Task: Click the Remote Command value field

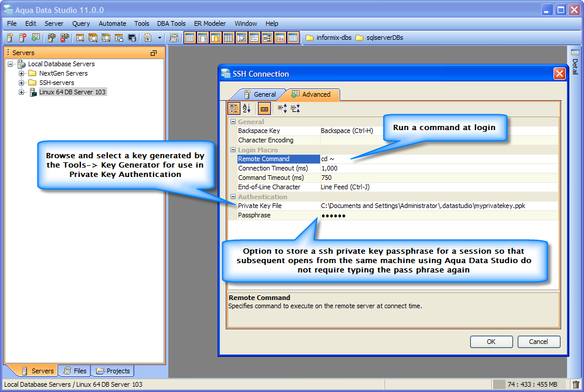Action: click(x=439, y=159)
